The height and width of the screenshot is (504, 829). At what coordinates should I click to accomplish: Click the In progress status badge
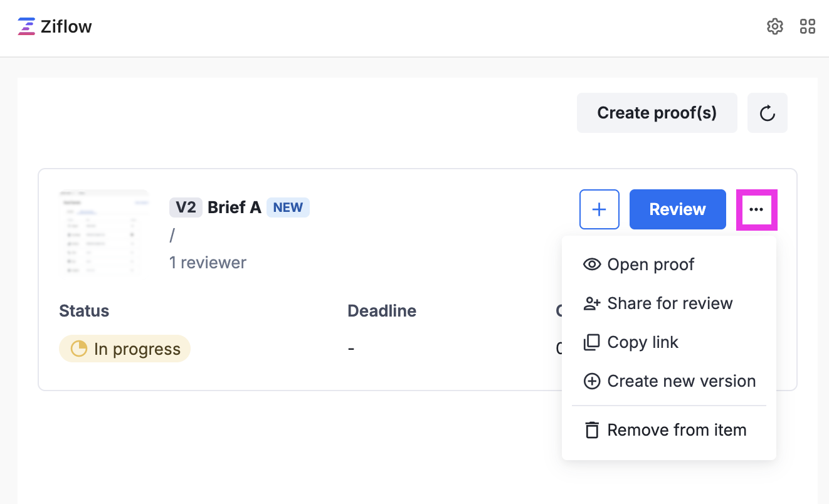click(125, 349)
